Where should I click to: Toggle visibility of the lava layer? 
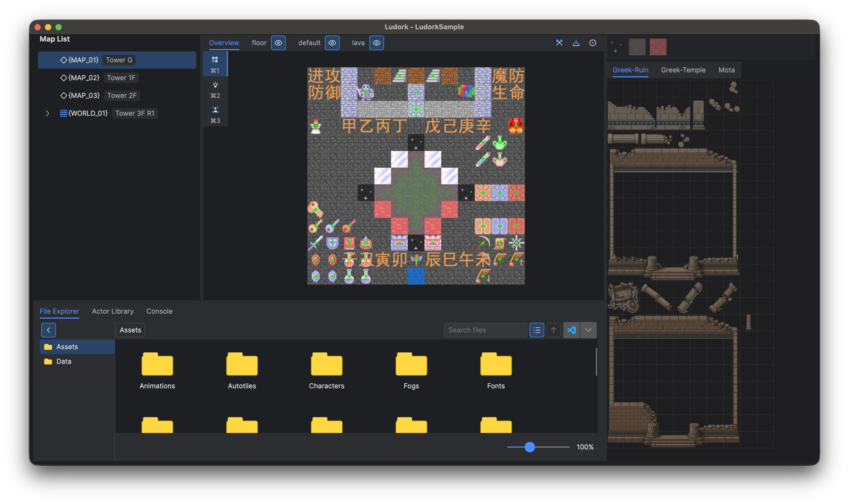pos(377,43)
